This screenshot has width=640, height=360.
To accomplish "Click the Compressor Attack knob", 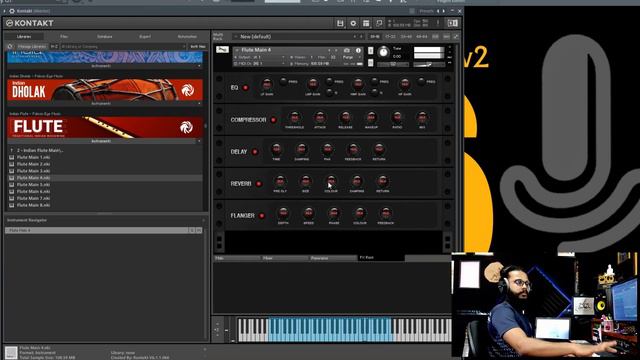I will pyautogui.click(x=320, y=118).
